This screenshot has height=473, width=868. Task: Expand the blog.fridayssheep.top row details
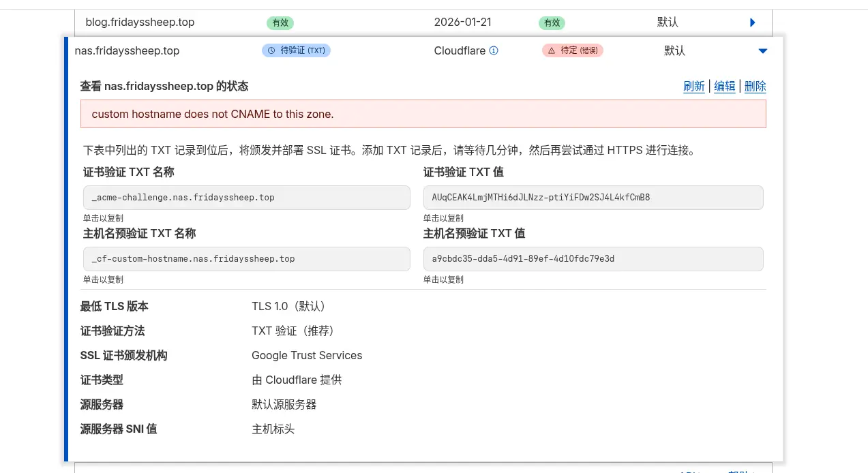pos(751,22)
